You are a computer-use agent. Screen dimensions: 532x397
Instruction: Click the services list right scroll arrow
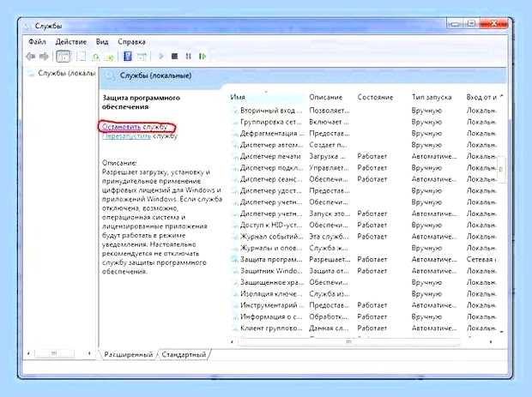[491, 342]
